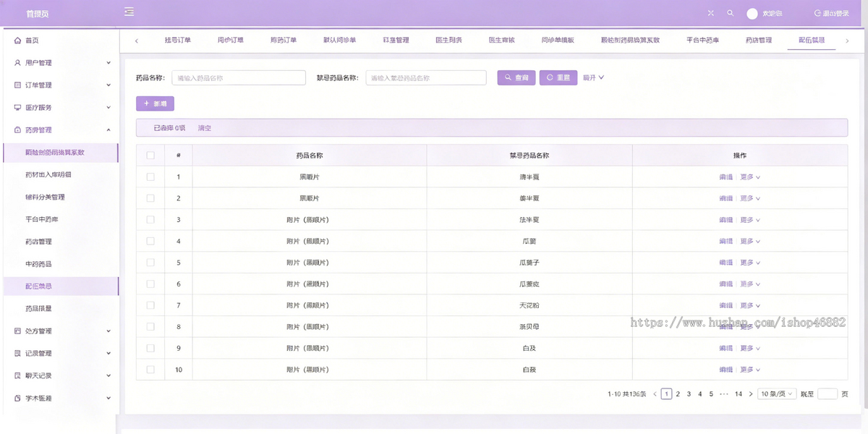Select all rows with the header checkbox
This screenshot has height=434, width=868.
[150, 156]
